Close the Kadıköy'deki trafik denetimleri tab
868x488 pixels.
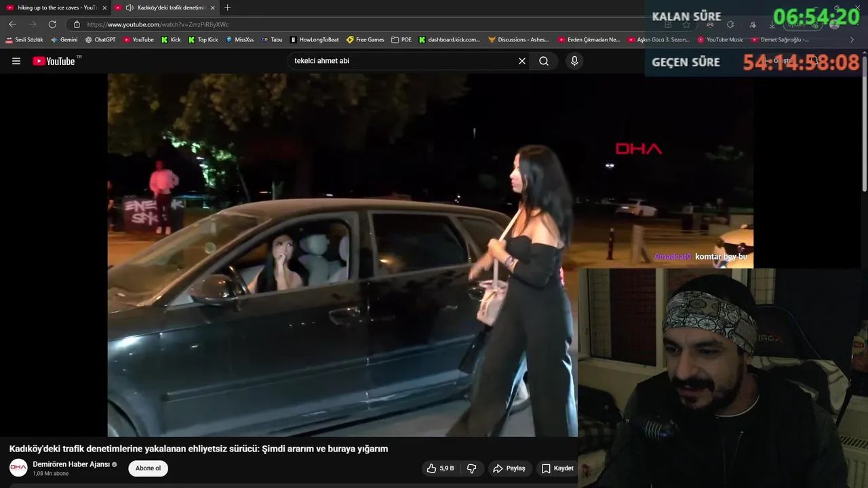tap(213, 7)
